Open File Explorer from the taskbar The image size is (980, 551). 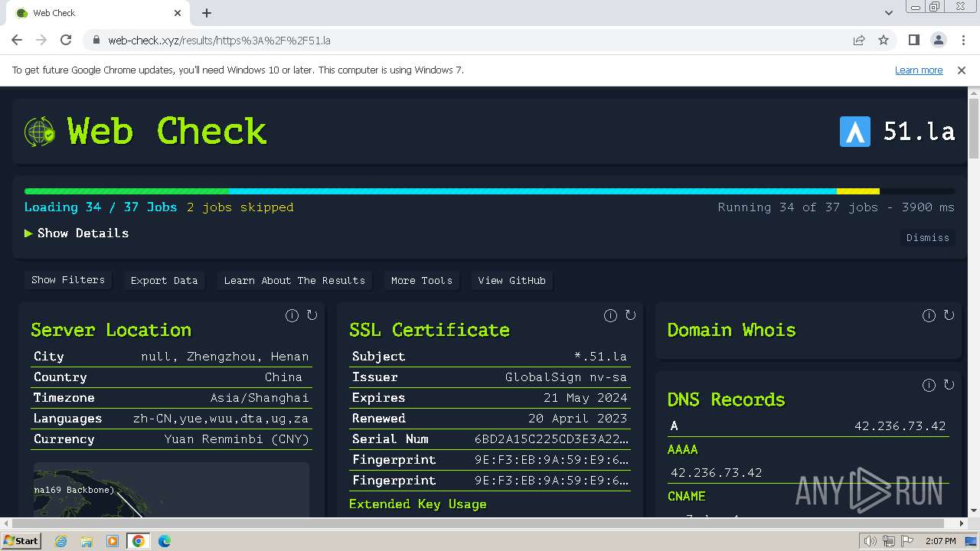(x=87, y=541)
